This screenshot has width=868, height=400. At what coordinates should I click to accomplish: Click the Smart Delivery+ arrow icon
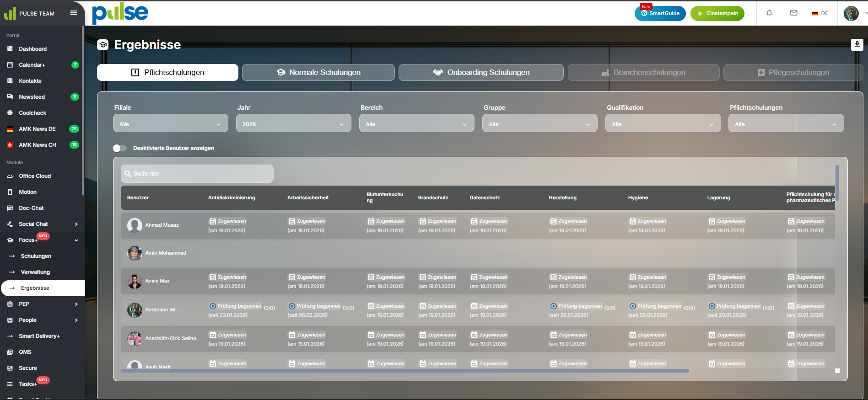(10, 336)
